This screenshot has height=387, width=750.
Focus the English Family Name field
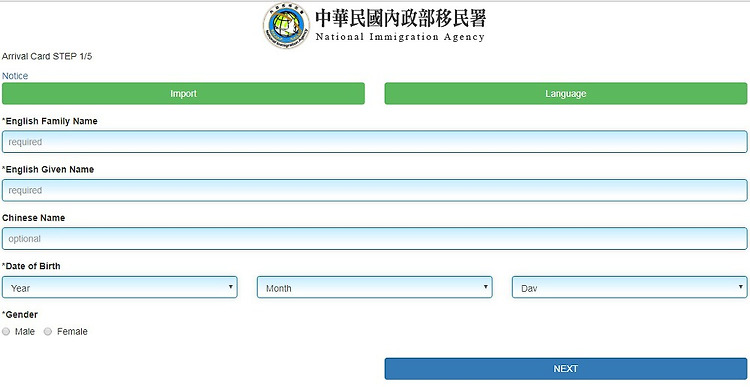tap(375, 142)
